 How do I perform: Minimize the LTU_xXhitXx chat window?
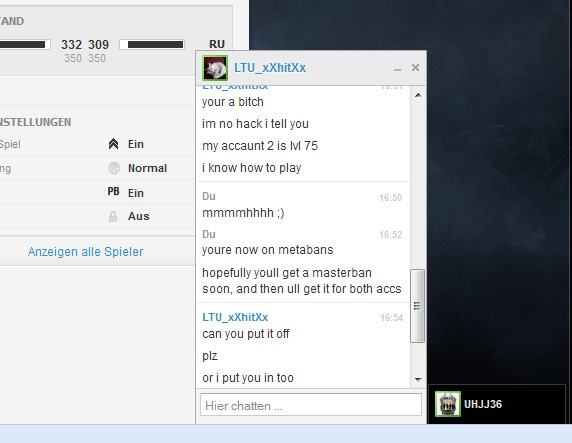(397, 68)
